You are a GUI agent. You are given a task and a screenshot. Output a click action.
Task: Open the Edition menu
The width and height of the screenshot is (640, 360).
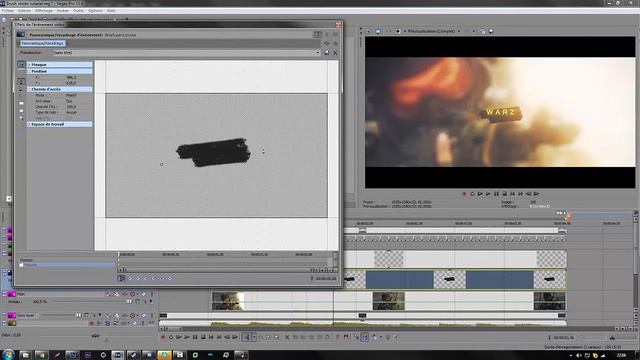click(24, 11)
